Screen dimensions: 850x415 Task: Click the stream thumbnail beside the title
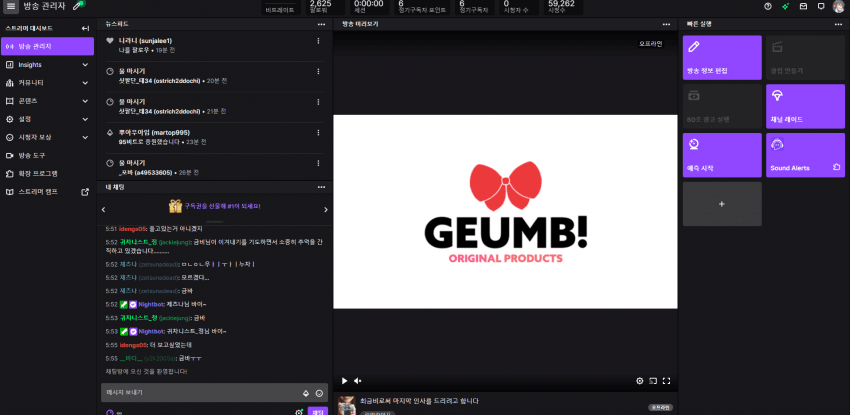[346, 406]
